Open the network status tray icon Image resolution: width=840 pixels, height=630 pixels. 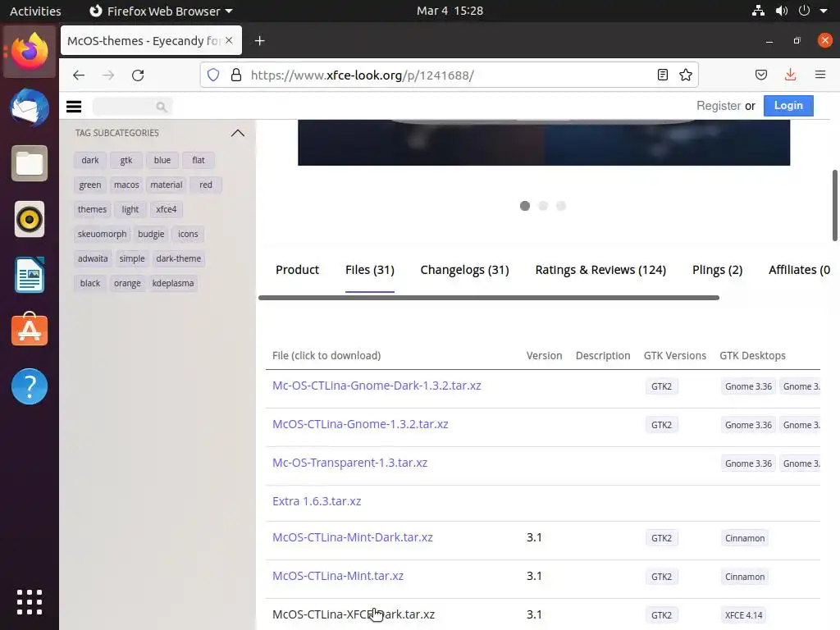758,11
